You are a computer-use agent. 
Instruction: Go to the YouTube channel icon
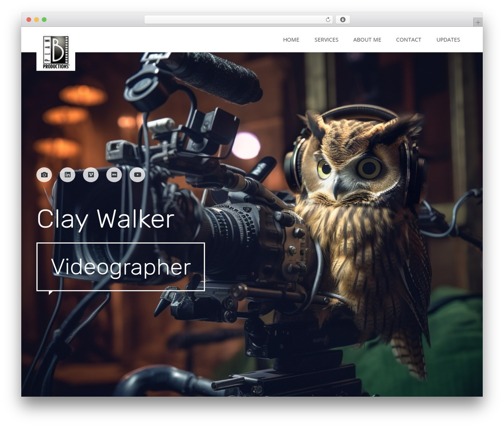click(x=137, y=175)
